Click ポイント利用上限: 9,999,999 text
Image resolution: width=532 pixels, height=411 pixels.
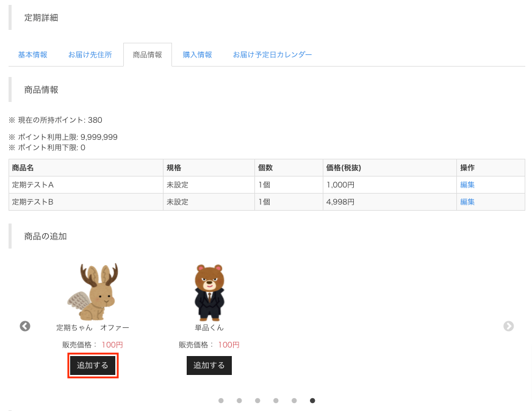(63, 137)
